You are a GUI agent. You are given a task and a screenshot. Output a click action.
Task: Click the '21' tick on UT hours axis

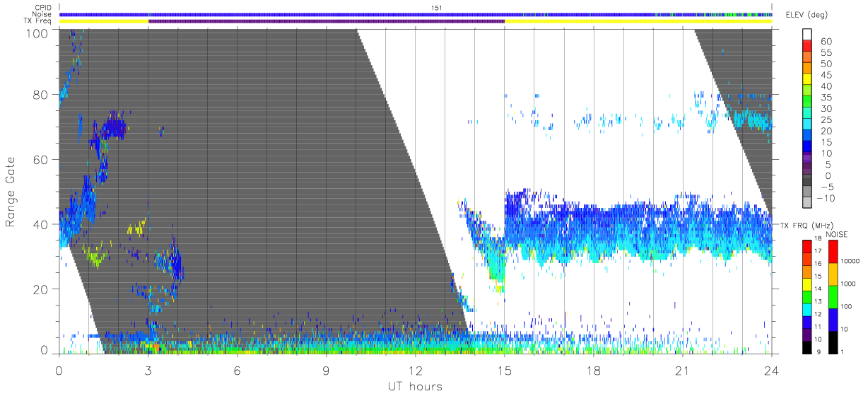point(682,370)
